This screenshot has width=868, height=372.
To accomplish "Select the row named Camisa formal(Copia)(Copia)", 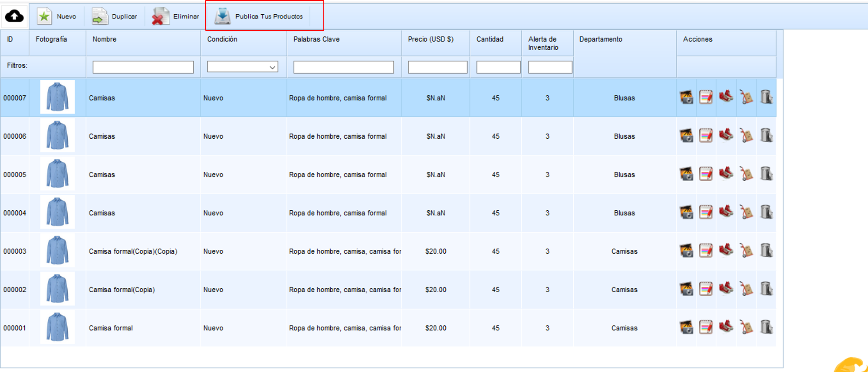I will pos(133,251).
